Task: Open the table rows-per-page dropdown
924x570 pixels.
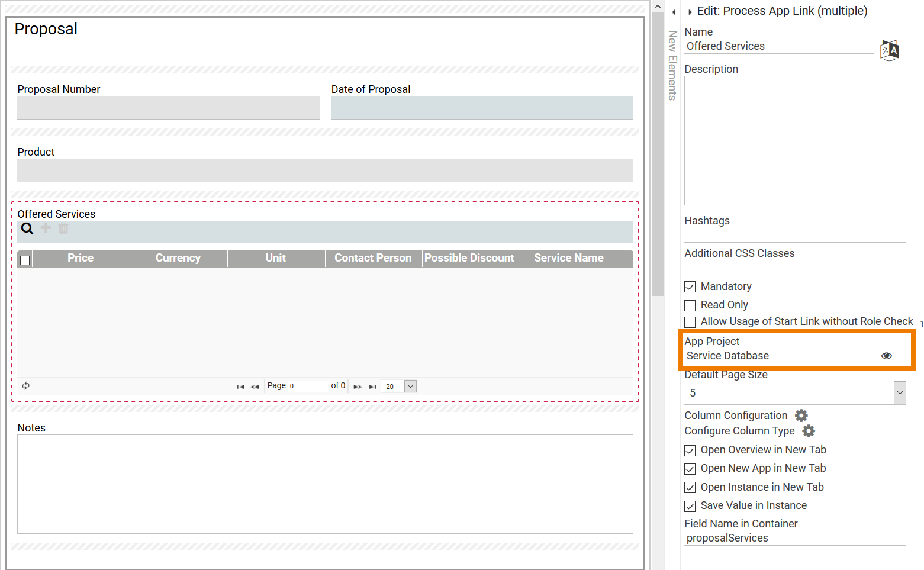Action: 410,387
